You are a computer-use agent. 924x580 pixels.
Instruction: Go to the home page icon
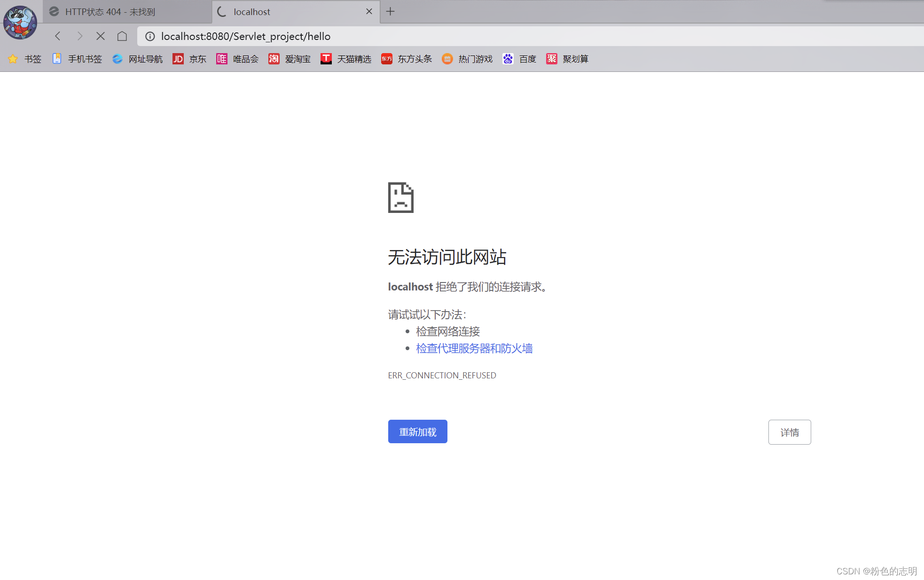[122, 36]
